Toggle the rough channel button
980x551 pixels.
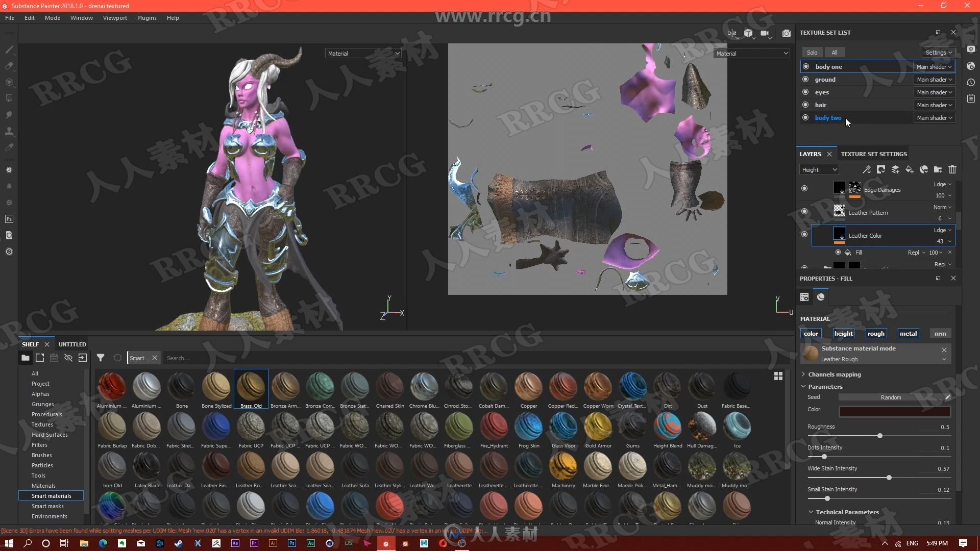pos(876,333)
